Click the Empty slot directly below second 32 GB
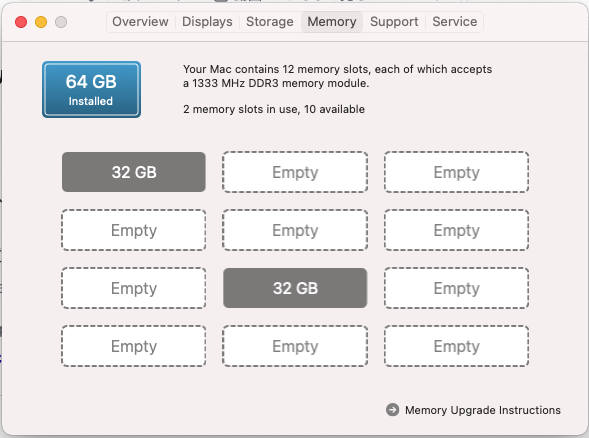The height and width of the screenshot is (438, 589). tap(295, 346)
